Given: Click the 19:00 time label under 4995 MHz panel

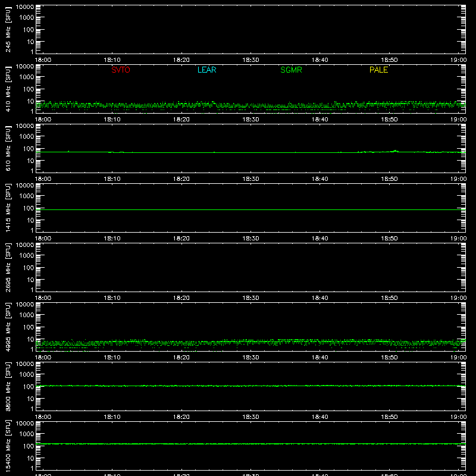Looking at the screenshot, I should tap(458, 358).
